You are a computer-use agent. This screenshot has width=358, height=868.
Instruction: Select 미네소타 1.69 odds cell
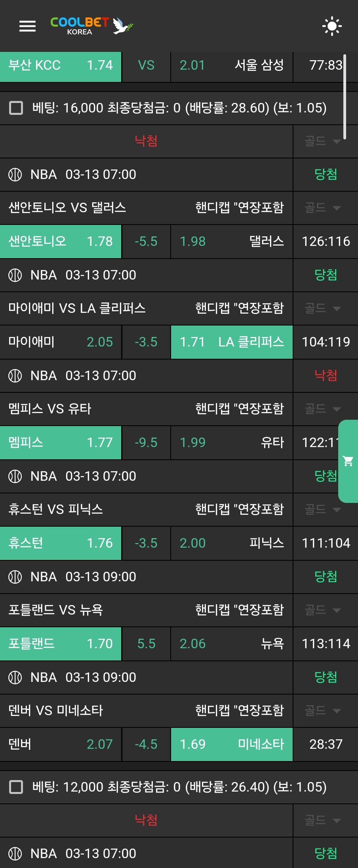click(x=232, y=744)
